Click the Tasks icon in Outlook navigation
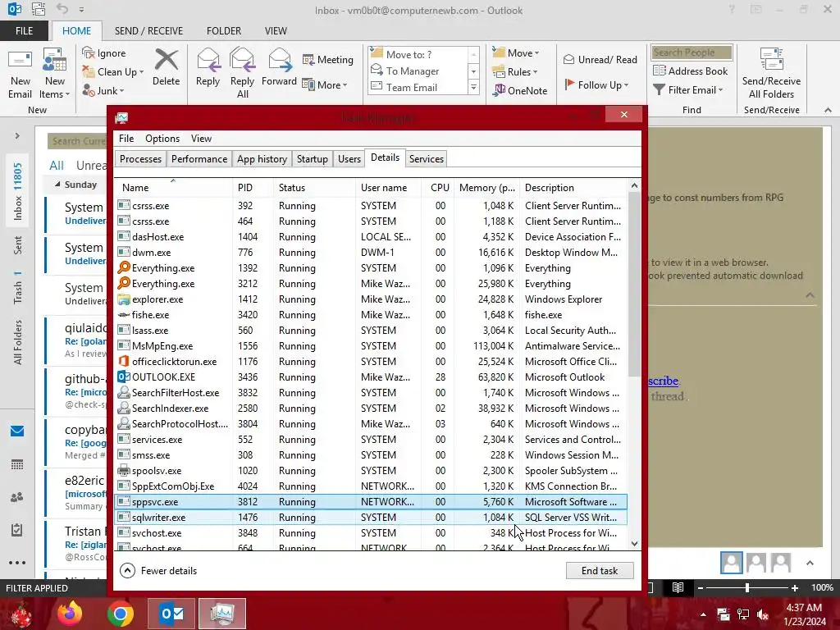840x630 pixels. coord(17,530)
